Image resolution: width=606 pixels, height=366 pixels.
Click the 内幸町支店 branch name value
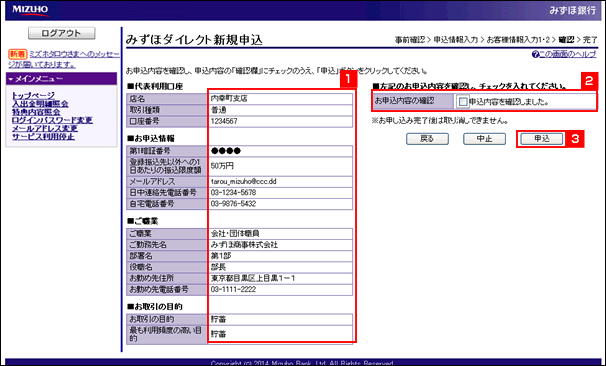click(x=229, y=99)
